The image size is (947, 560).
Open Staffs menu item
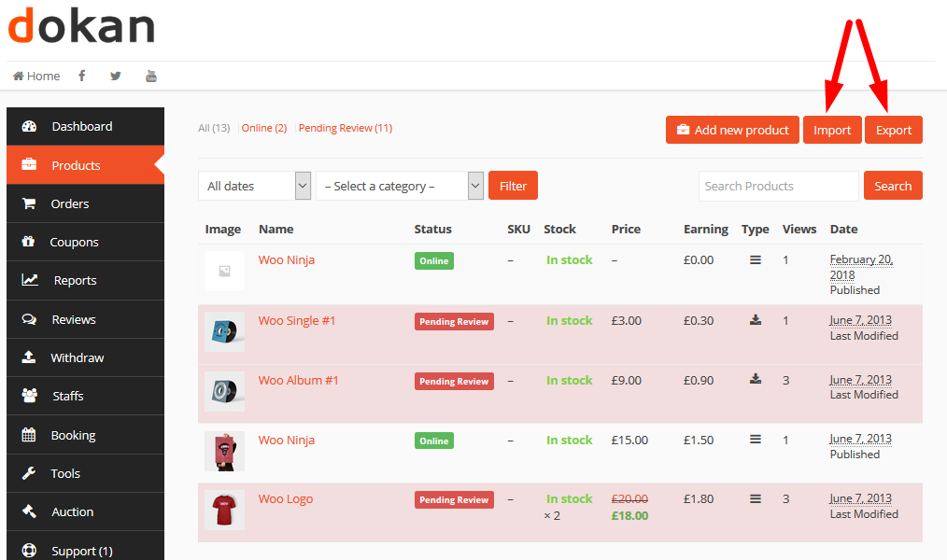pyautogui.click(x=85, y=396)
